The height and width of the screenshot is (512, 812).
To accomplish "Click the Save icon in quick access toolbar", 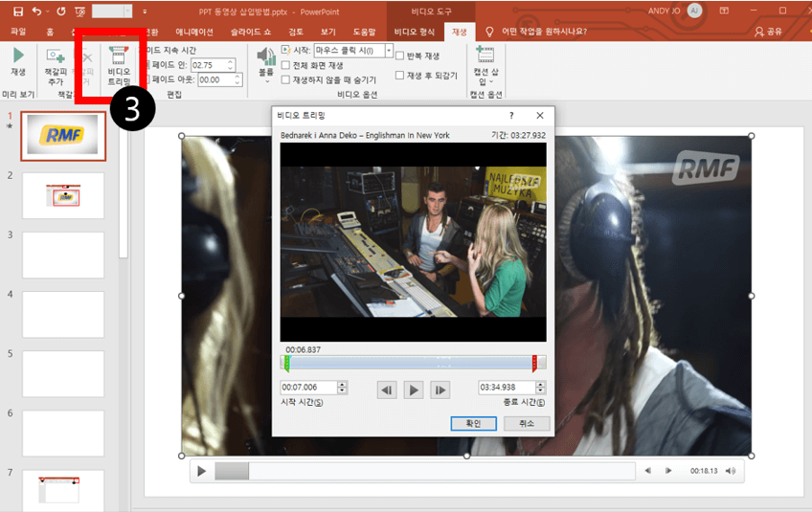I will [18, 11].
